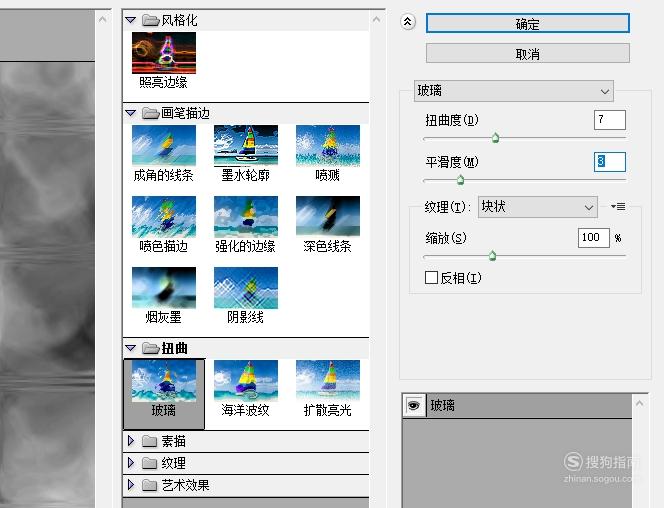
Task: Select the 墨水轮廓 filter thumbnail
Action: click(246, 145)
